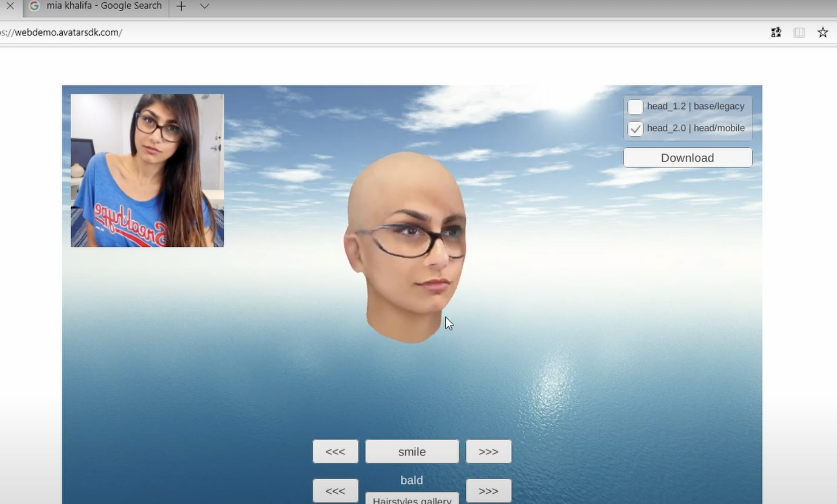Uncheck head_2.0 head/mobile checkbox
Image resolution: width=837 pixels, height=504 pixels.
coord(635,129)
